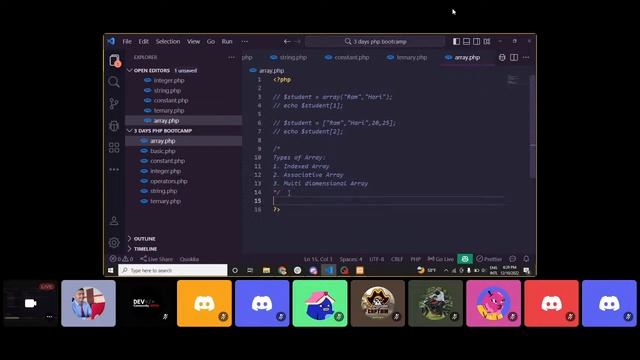Open the Selection menu
Screen dimensions: 640x360
[x=168, y=41]
